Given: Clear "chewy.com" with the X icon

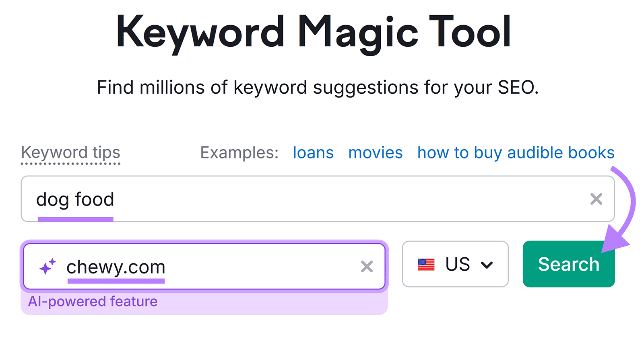Looking at the screenshot, I should (366, 266).
